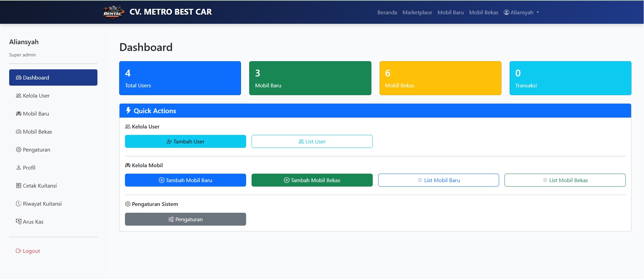This screenshot has width=644, height=279.
Task: Click the Logout exit icon
Action: [19, 251]
